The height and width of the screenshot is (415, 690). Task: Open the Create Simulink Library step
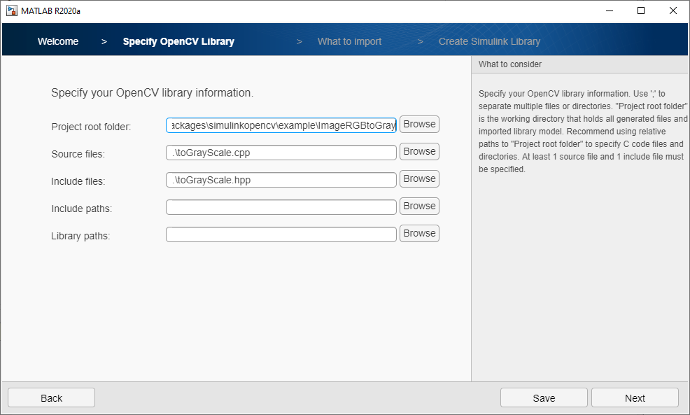(x=489, y=42)
